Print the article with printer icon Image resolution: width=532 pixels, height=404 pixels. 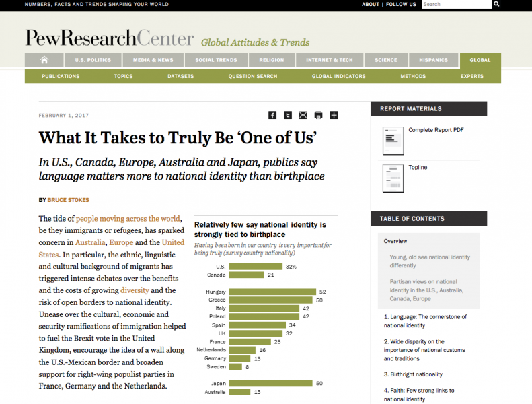click(318, 115)
